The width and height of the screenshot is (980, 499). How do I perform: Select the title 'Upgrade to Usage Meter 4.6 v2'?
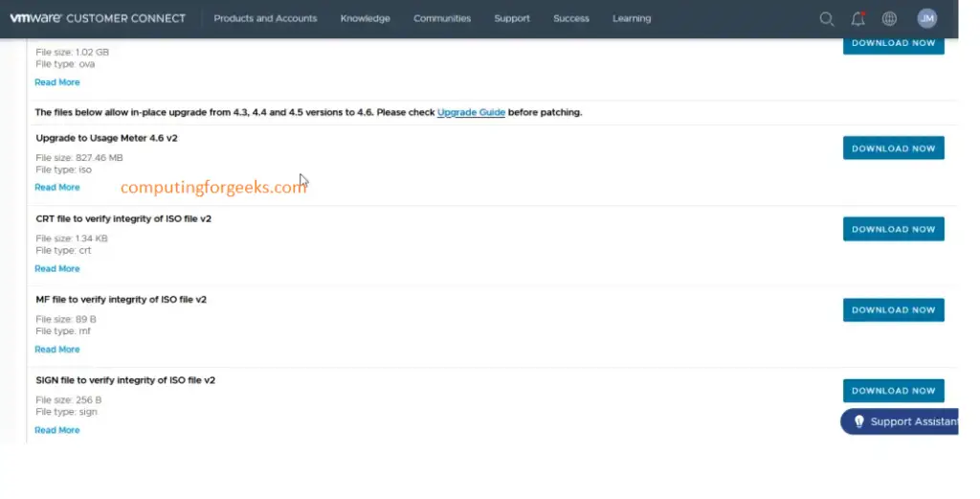coord(107,138)
